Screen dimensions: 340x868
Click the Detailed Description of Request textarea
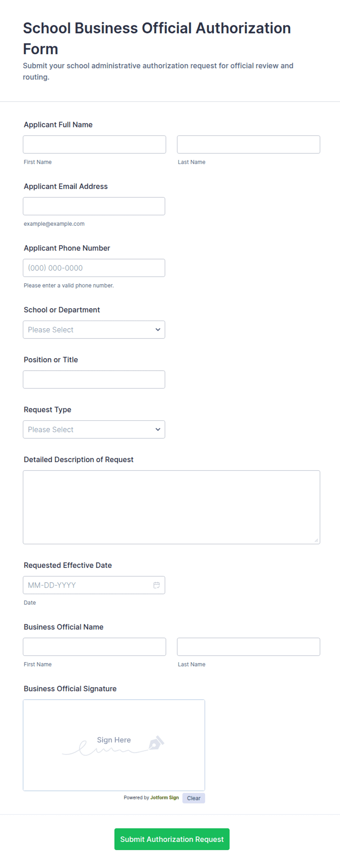click(x=171, y=507)
